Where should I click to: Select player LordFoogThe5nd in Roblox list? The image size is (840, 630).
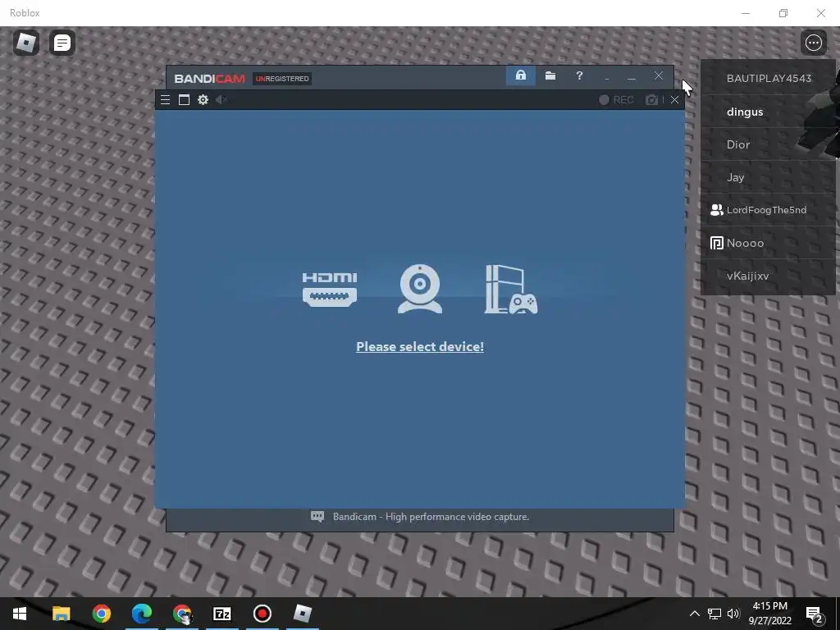[768, 210]
